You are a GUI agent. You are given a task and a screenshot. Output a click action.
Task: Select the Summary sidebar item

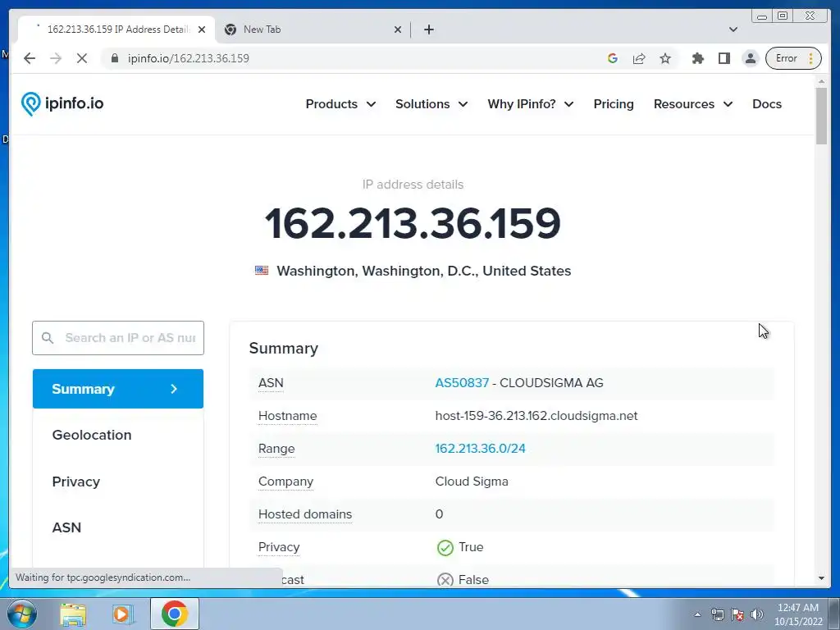tap(118, 389)
